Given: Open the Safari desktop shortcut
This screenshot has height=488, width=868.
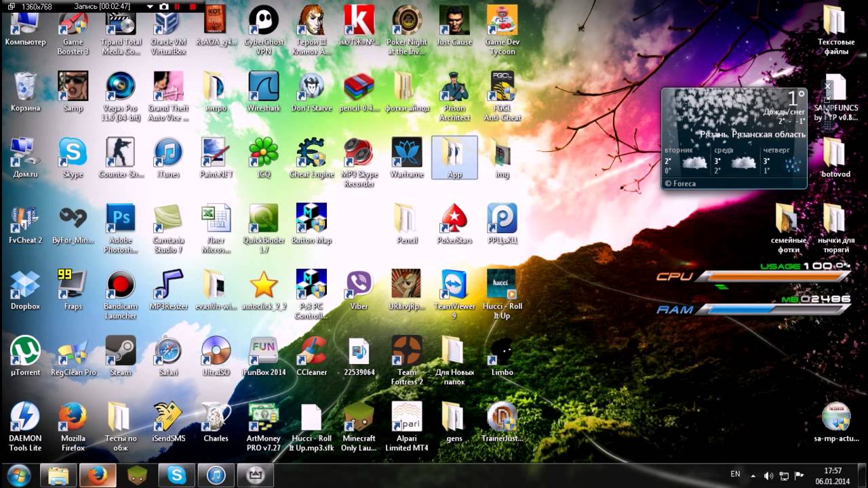Looking at the screenshot, I should (x=168, y=357).
